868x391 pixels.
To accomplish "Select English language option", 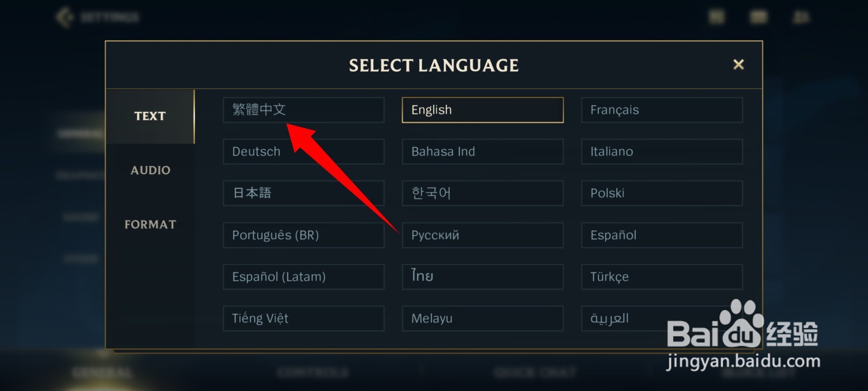I will (x=482, y=110).
